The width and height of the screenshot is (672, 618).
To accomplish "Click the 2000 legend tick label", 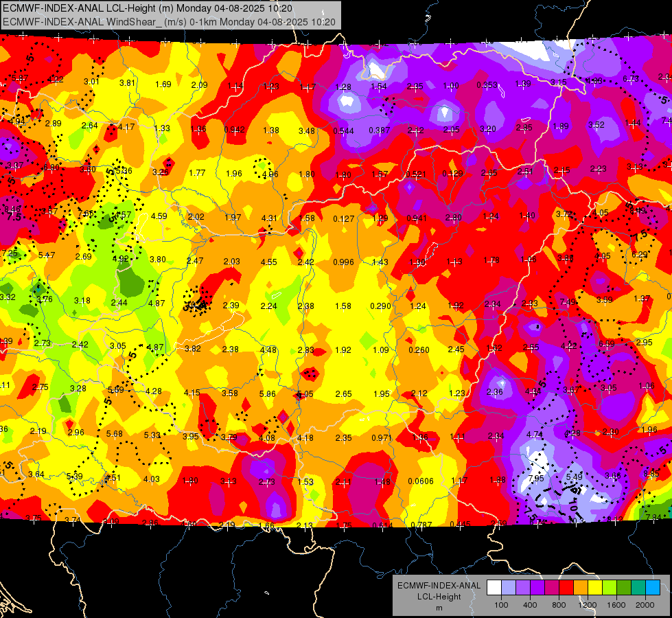I will [x=645, y=605].
